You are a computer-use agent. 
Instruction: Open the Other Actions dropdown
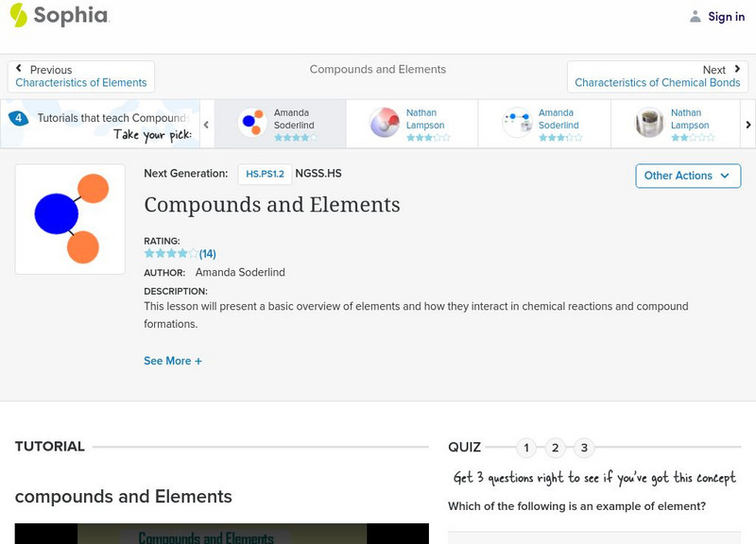(x=687, y=176)
